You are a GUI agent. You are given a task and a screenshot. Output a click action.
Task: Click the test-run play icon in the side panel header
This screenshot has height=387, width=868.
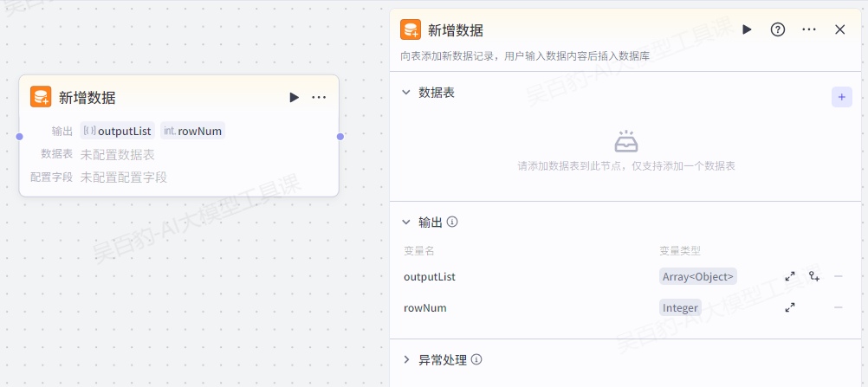[747, 29]
